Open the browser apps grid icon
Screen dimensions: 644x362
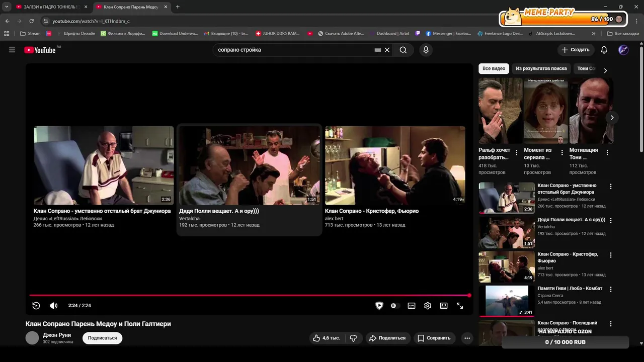[x=7, y=34]
